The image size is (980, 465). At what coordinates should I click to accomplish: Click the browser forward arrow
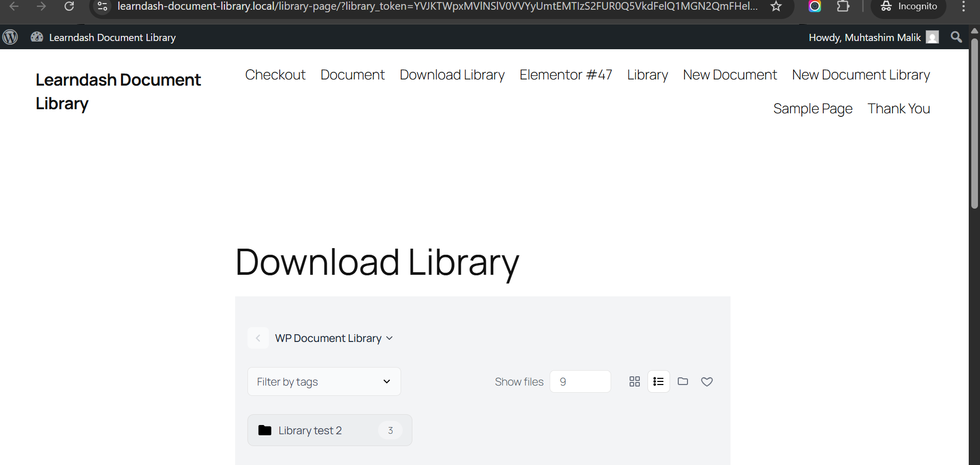tap(41, 7)
